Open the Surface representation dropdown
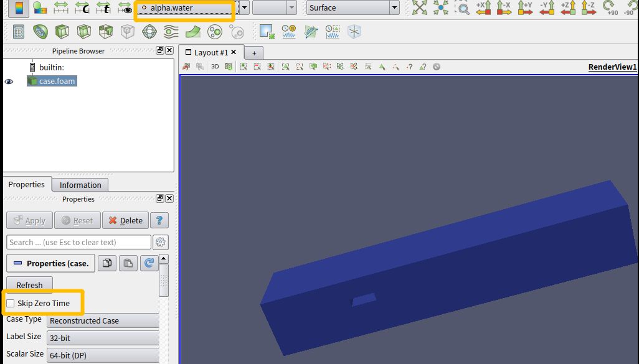The image size is (639, 364). click(x=353, y=8)
